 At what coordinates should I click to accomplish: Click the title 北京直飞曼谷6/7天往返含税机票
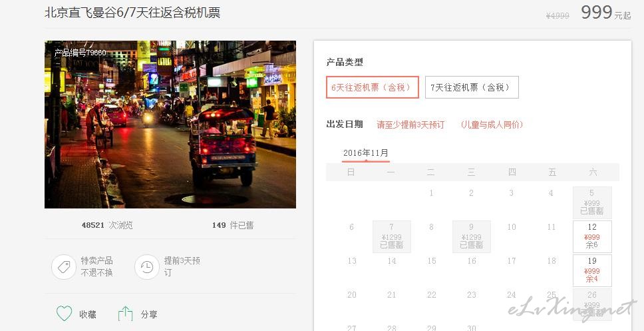[x=132, y=13]
